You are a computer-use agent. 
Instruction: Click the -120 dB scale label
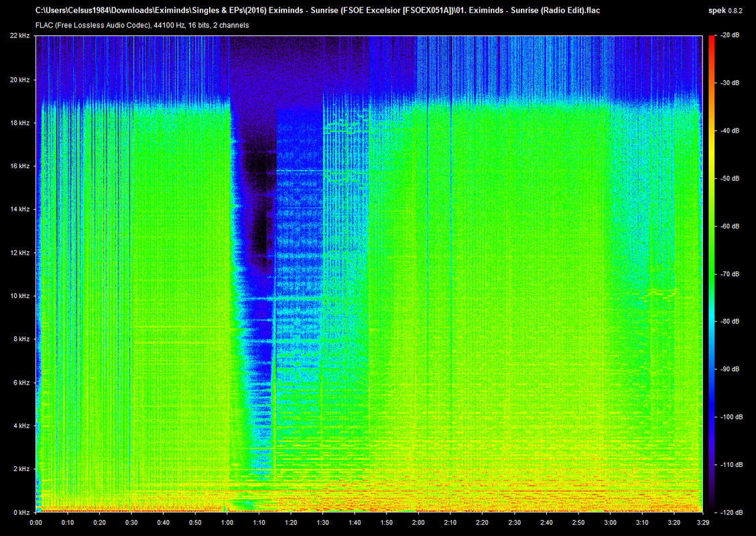[731, 513]
